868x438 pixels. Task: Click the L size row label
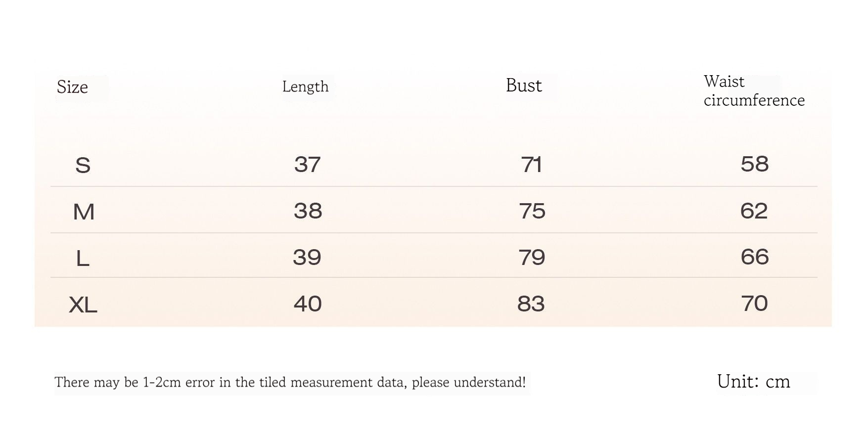pos(83,259)
